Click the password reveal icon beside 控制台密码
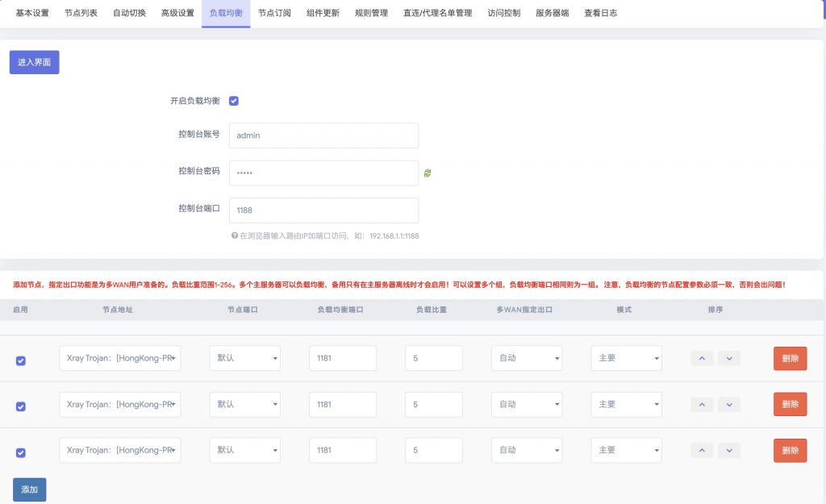Screen dimensions: 826x504 tap(428, 173)
